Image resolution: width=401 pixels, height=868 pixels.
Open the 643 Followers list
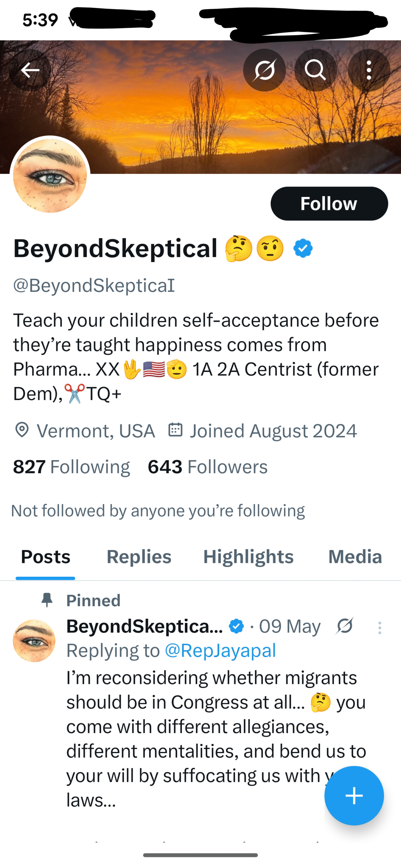coord(208,467)
